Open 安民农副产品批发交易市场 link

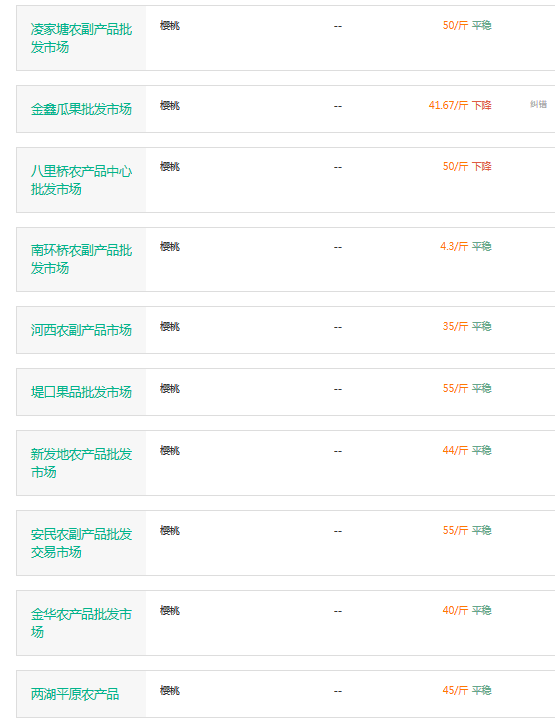[x=82, y=543]
